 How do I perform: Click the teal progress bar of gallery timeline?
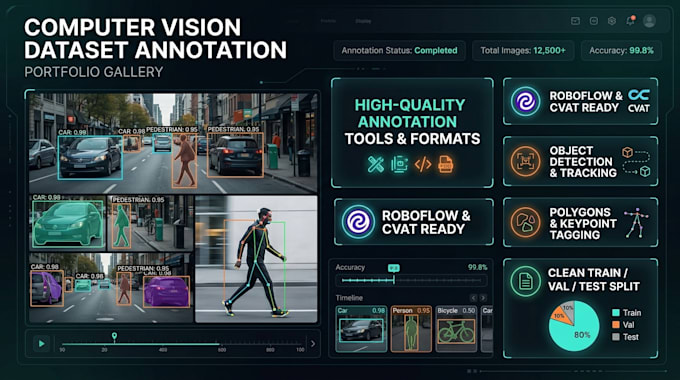pyautogui.click(x=141, y=344)
